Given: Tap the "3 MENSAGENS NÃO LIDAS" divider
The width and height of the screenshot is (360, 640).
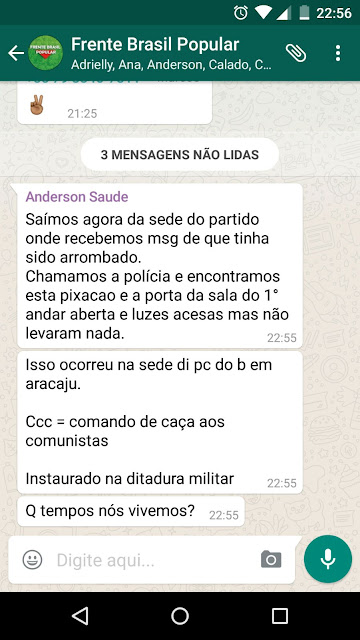Looking at the screenshot, I should (180, 155).
